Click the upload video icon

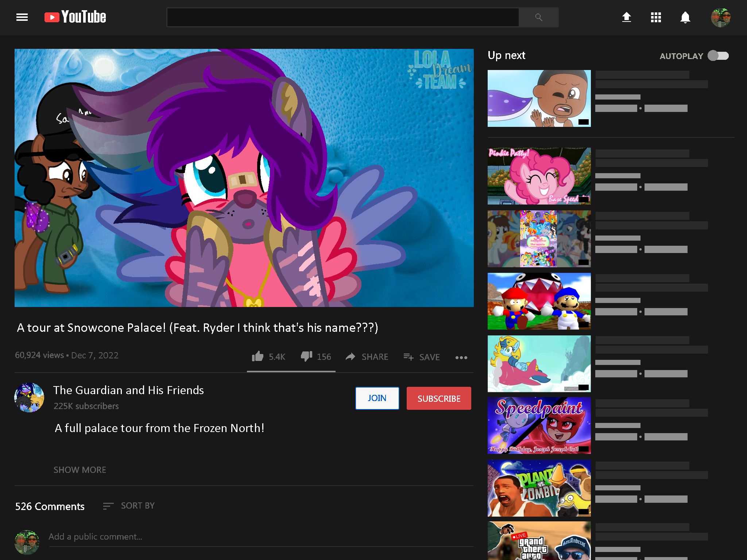click(x=626, y=17)
